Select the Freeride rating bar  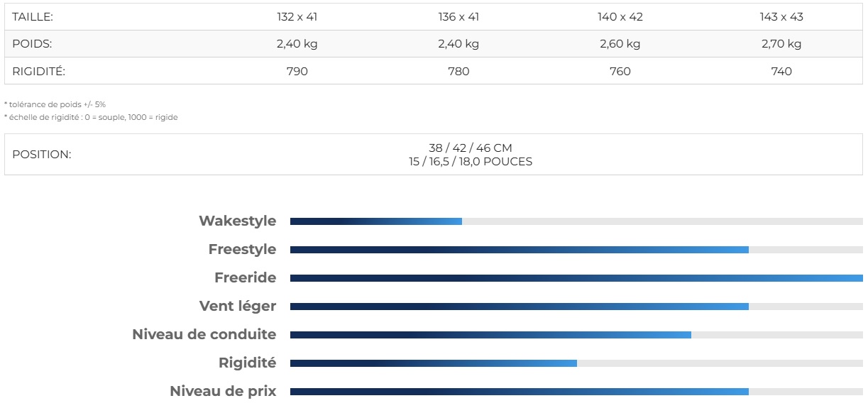tap(576, 278)
